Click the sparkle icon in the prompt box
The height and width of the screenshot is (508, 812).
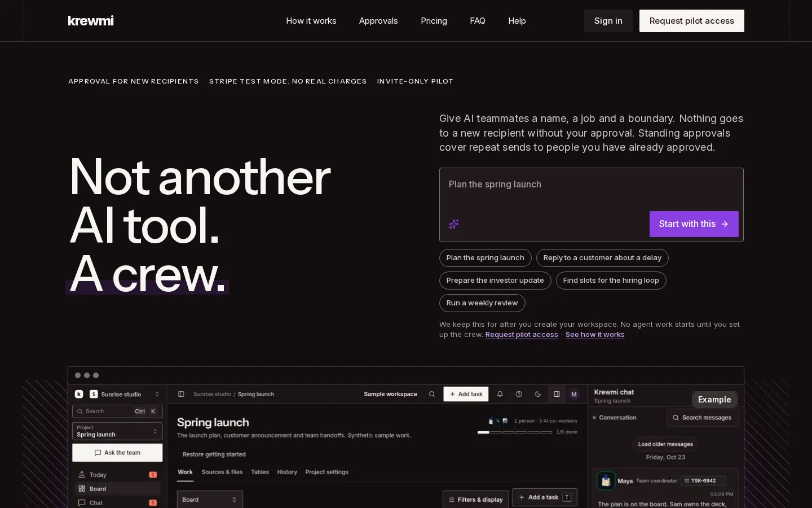(454, 224)
